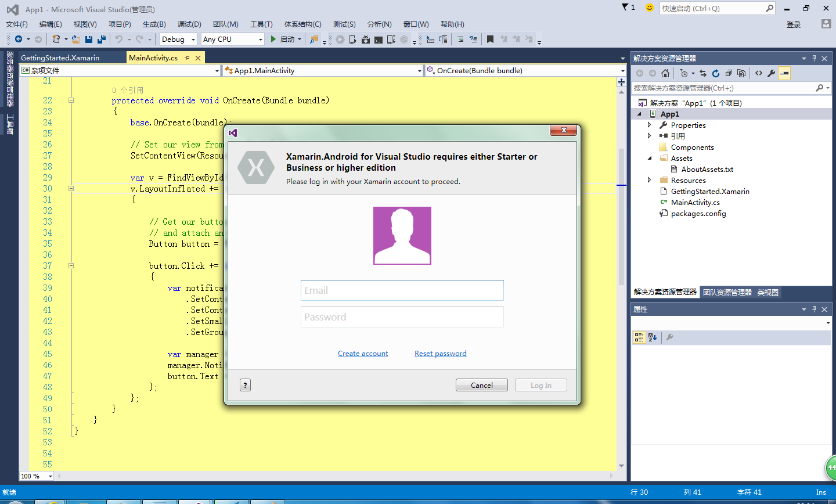Click the Find in Files toolbar icon

point(314,39)
